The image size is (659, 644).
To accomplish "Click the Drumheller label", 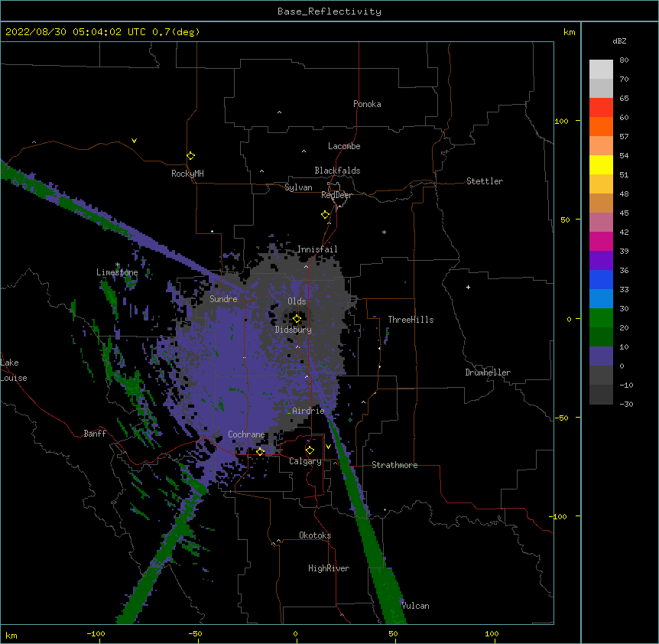I will coord(488,372).
